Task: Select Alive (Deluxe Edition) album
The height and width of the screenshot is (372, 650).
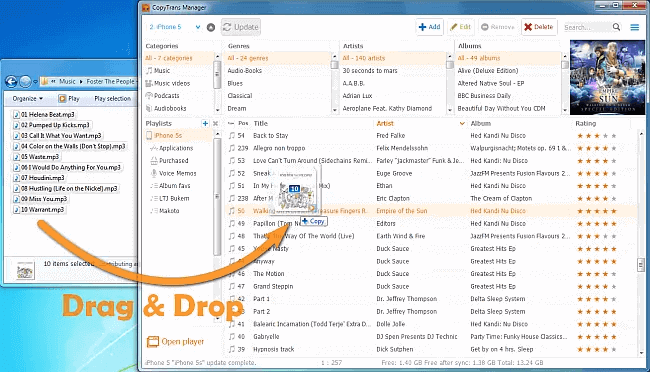Action: [488, 71]
